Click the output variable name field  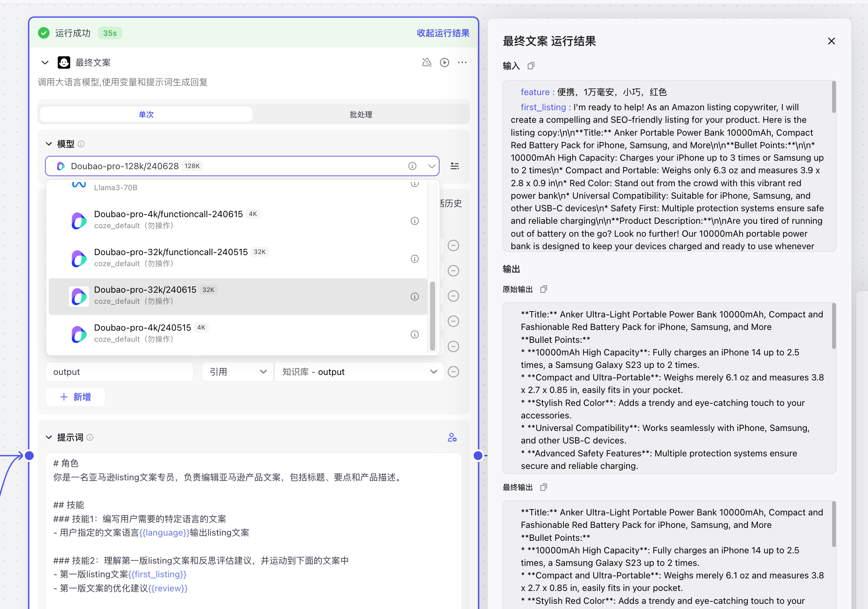coord(119,372)
